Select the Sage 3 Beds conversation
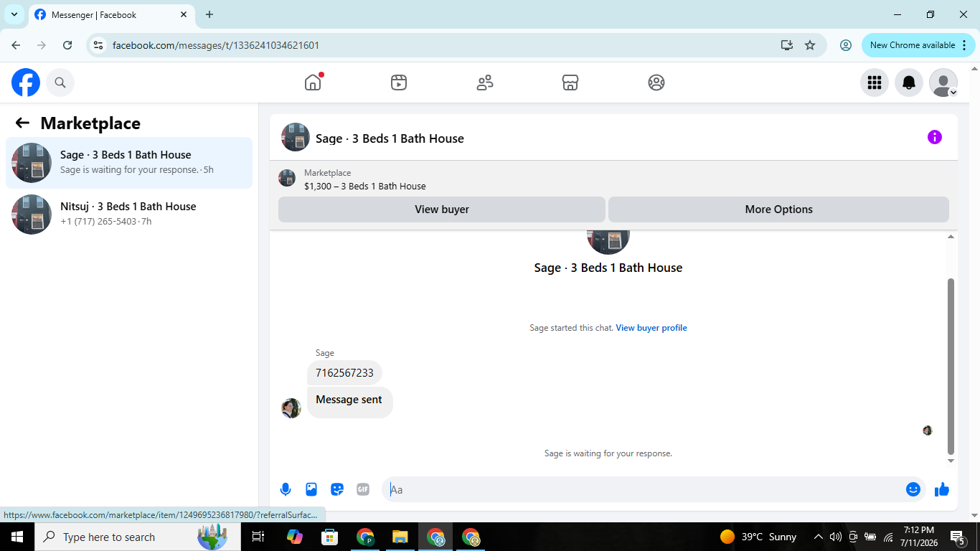The image size is (980, 551). coord(129,163)
